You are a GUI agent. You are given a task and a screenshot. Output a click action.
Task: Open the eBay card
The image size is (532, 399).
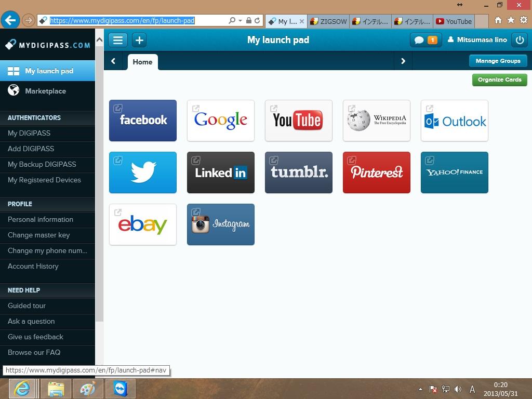142,224
